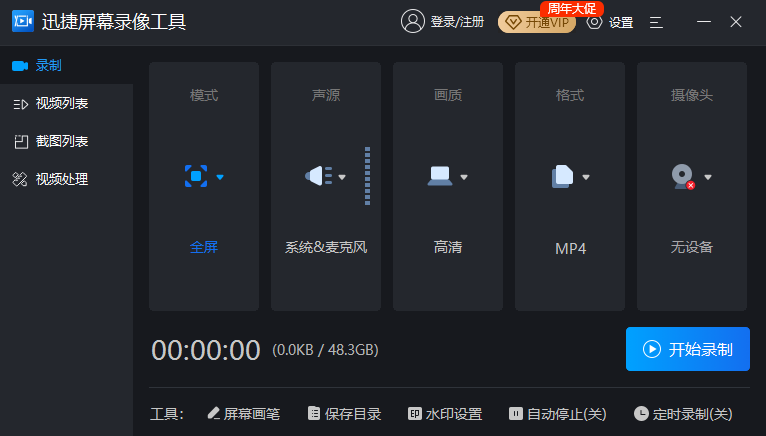Click the 视频处理 scissors icon

(x=20, y=179)
